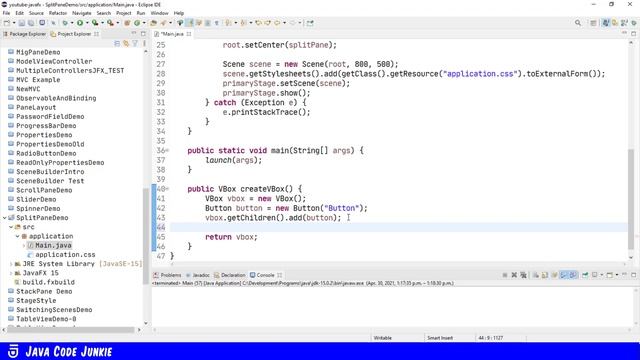The height and width of the screenshot is (360, 640).
Task: Switch to the Problems tab
Action: pyautogui.click(x=167, y=275)
